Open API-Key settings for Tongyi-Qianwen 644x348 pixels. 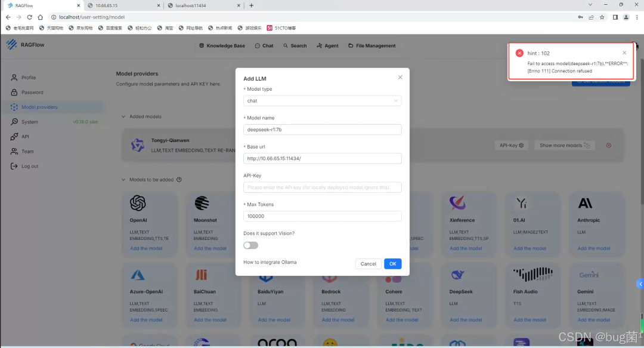(512, 145)
